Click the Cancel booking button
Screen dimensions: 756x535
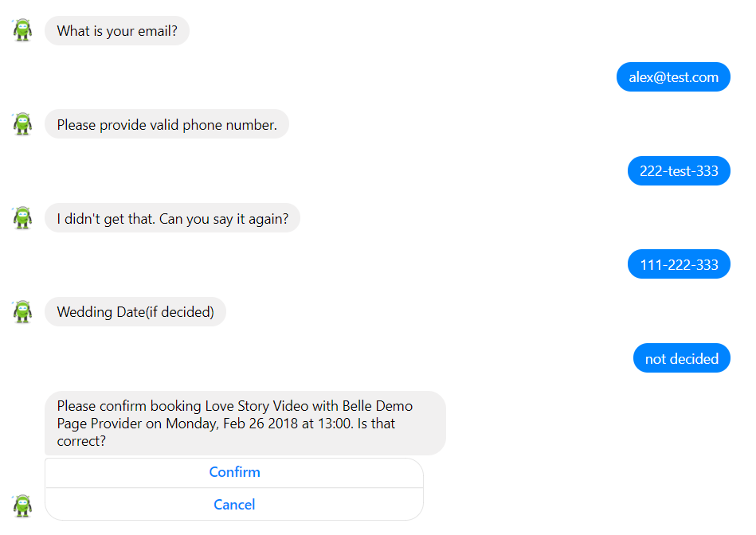coord(234,505)
